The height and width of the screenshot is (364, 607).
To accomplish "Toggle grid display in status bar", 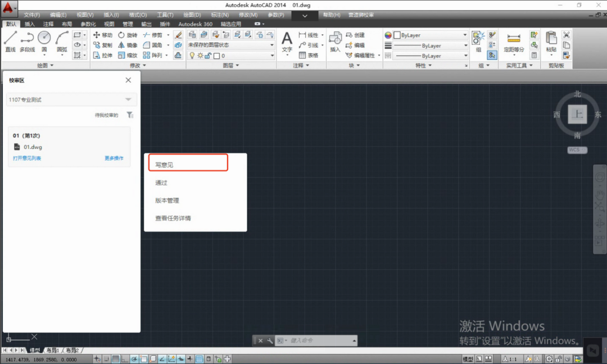I will (x=115, y=359).
